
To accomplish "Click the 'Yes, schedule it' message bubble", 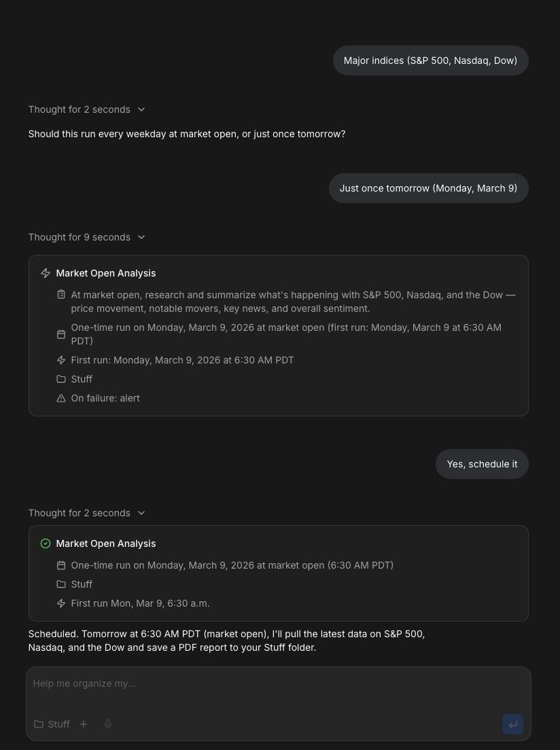I will pyautogui.click(x=482, y=464).
